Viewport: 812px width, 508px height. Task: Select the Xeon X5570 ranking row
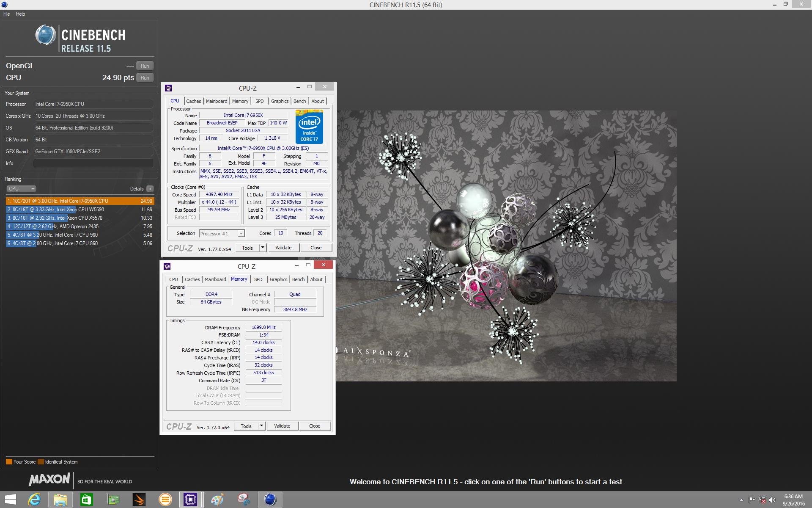[x=80, y=218]
